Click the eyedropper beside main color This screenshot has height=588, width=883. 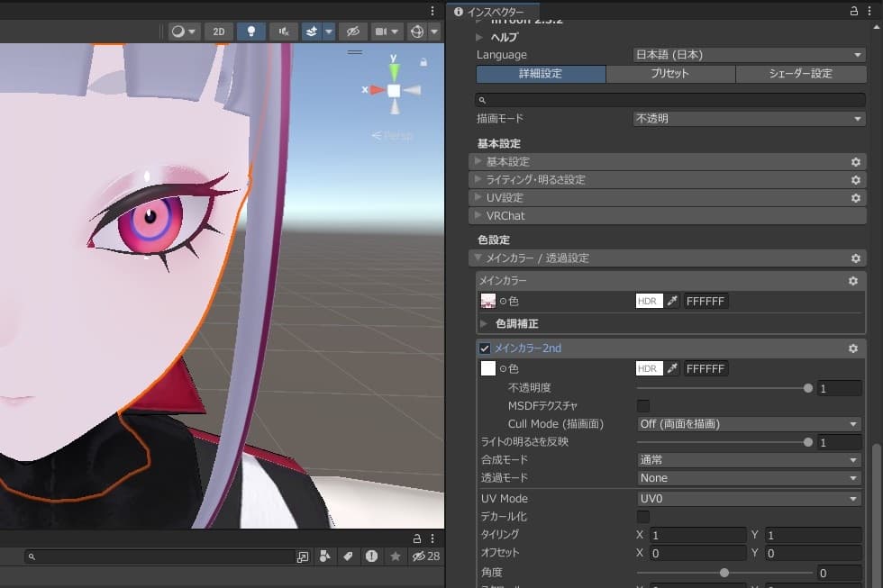point(672,301)
